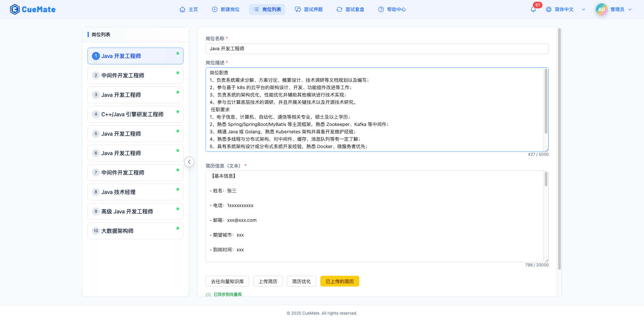
Task: Click the checkmark icon beside 已同步到向量库
Action: click(209, 295)
